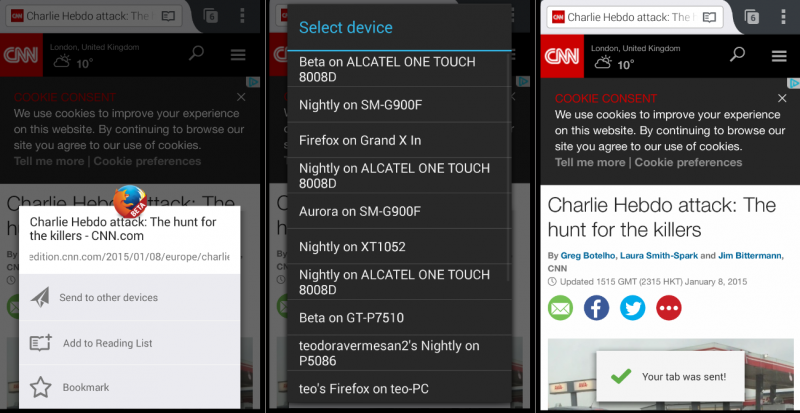This screenshot has height=413, width=800.
Task: Click search magnifier in right screen
Action: 737,54
